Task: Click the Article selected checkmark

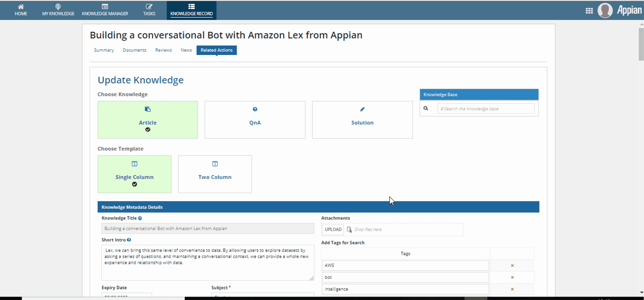Action: [148, 130]
